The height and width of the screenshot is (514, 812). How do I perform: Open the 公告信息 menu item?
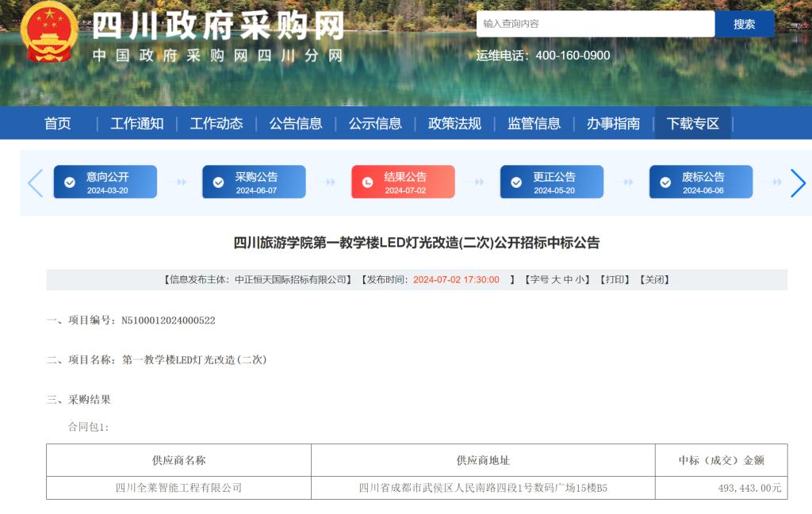296,123
